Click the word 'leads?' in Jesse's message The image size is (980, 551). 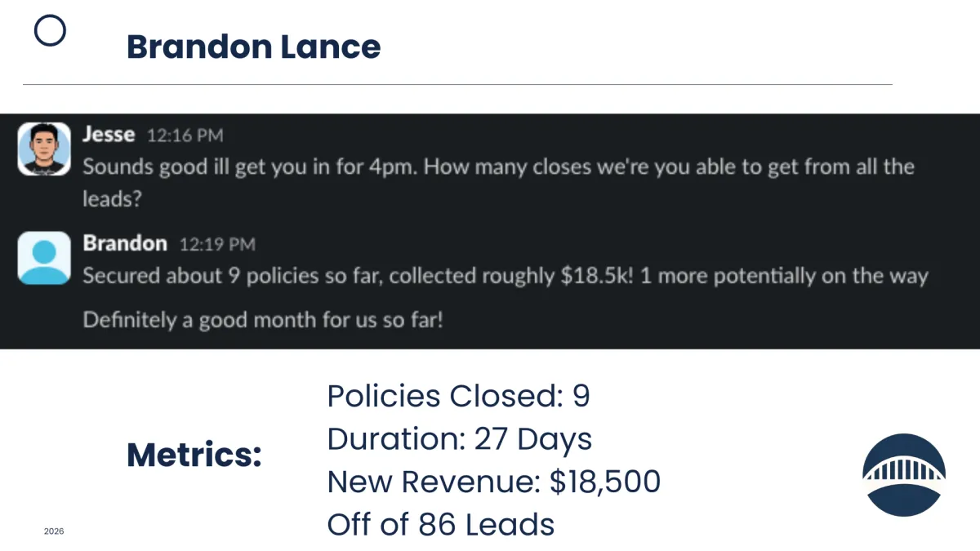[x=107, y=199]
